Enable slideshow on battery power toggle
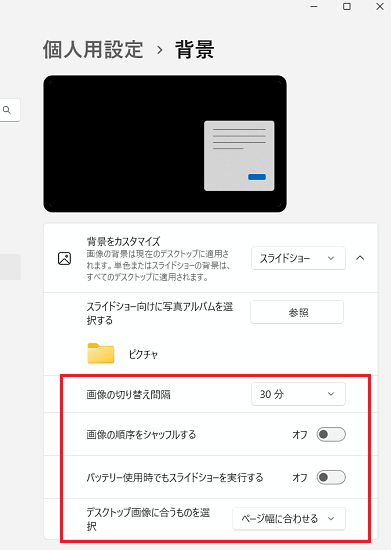The height and width of the screenshot is (550, 391). tap(331, 477)
